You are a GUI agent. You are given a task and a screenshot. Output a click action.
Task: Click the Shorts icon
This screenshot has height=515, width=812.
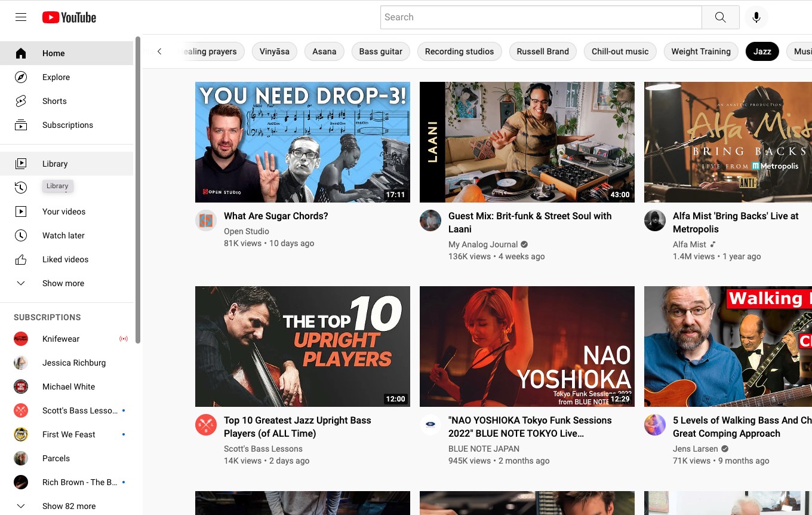21,101
